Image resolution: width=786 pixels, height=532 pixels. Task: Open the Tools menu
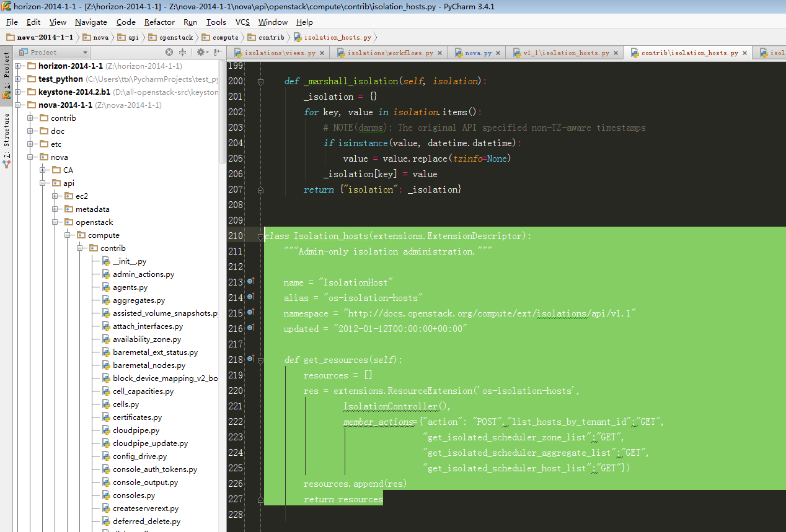click(216, 22)
